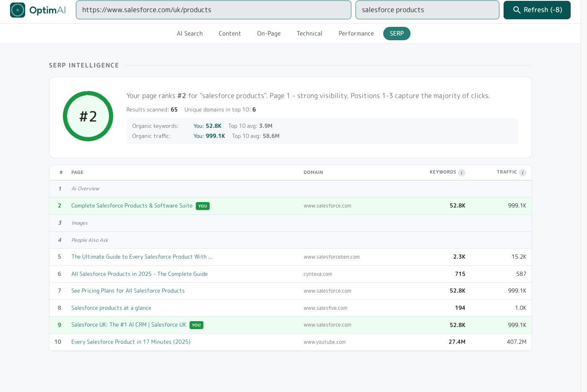Screen dimensions: 587x392
Task: Select the SERP tab
Action: tap(397, 34)
